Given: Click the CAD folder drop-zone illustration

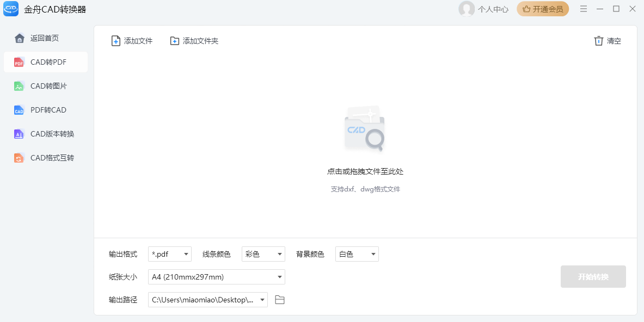Looking at the screenshot, I should click(x=365, y=128).
